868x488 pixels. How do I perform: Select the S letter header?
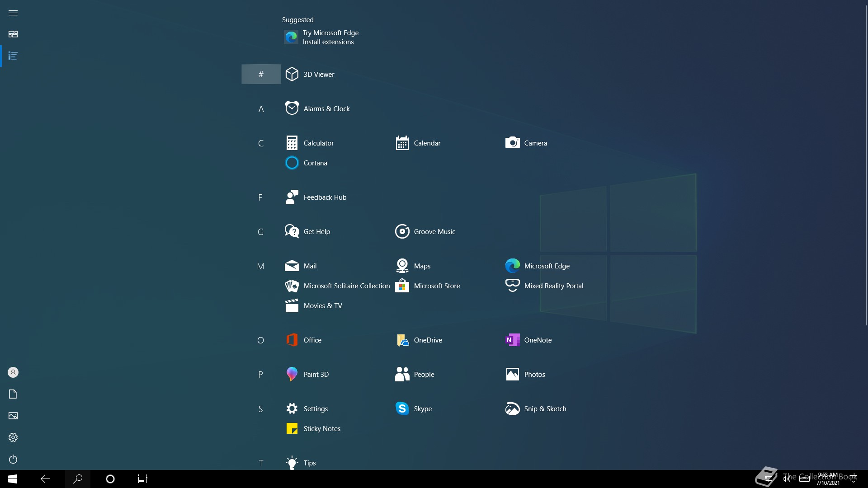point(261,408)
